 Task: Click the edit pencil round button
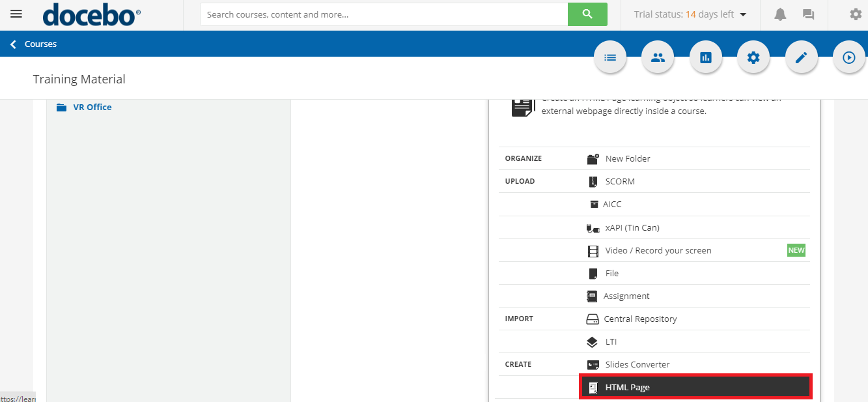pyautogui.click(x=802, y=57)
